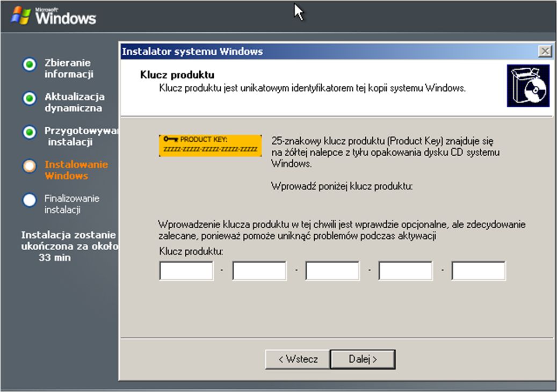Select the second product key field
Screen dimensions: 557x392
pyautogui.click(x=259, y=271)
